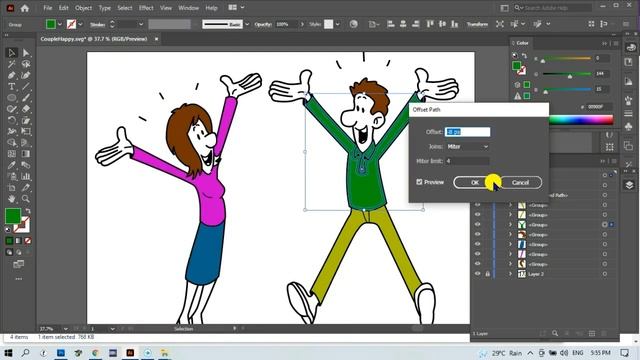
Task: Select the Pen tool
Action: click(11, 76)
